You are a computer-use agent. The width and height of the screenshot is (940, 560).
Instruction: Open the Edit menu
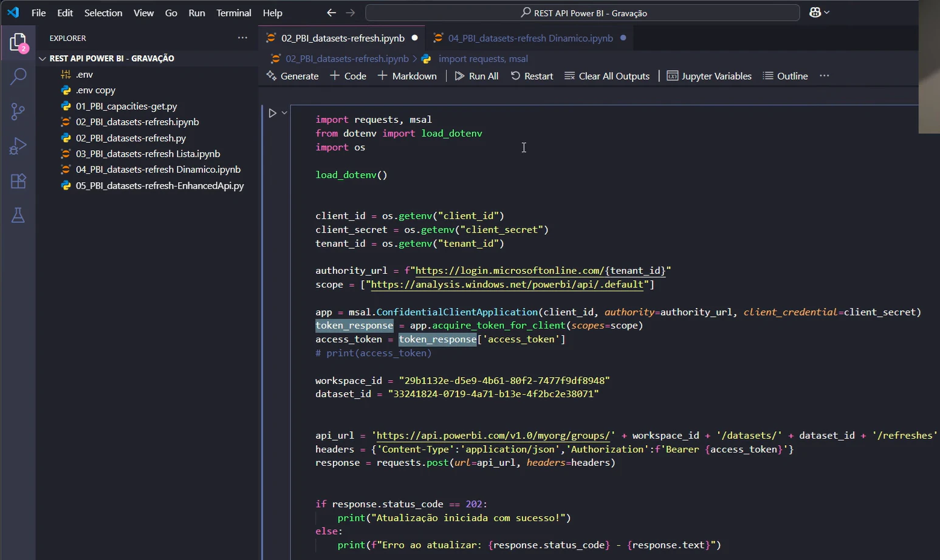[65, 13]
